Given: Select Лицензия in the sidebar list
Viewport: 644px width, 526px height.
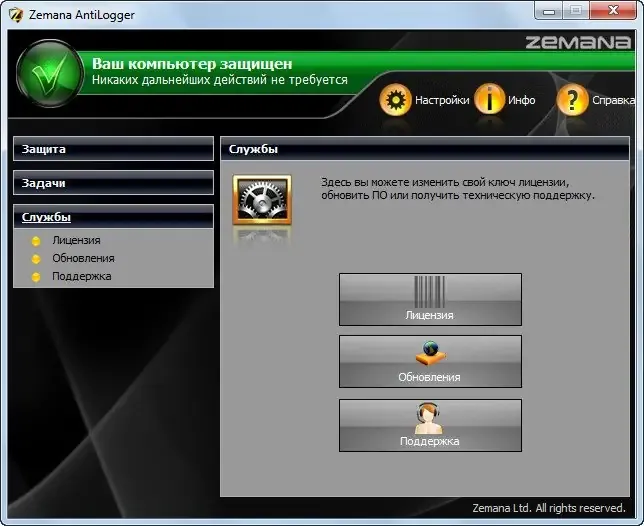Looking at the screenshot, I should point(76,240).
